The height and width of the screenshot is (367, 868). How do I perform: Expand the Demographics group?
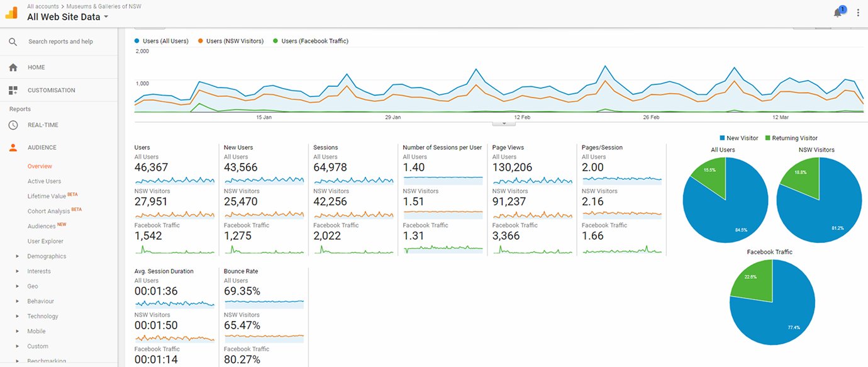point(47,256)
